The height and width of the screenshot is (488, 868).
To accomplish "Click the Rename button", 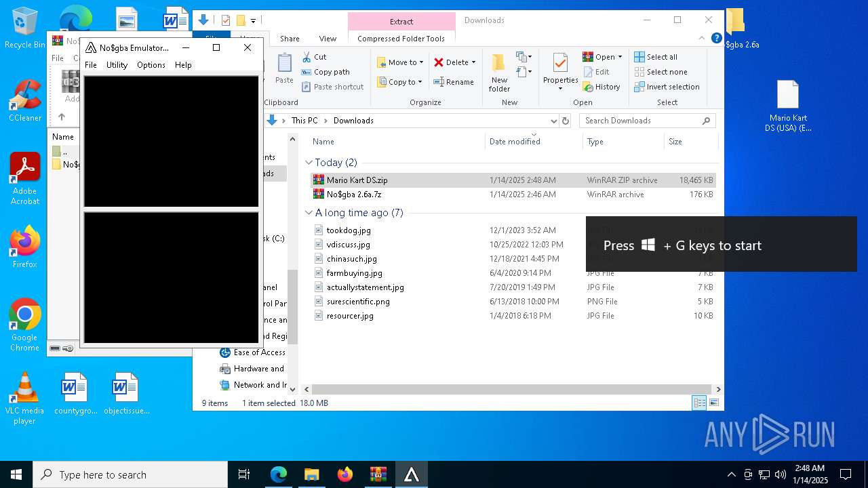I will click(454, 82).
